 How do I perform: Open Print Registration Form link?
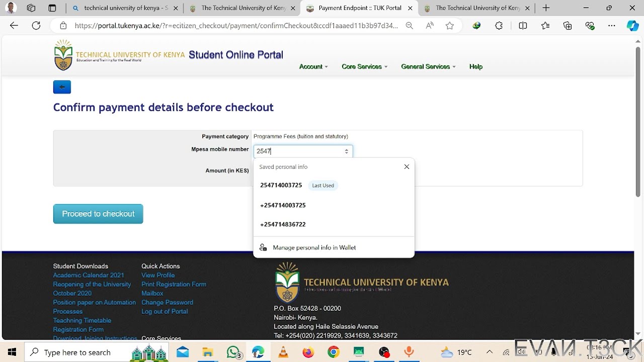pos(174,284)
